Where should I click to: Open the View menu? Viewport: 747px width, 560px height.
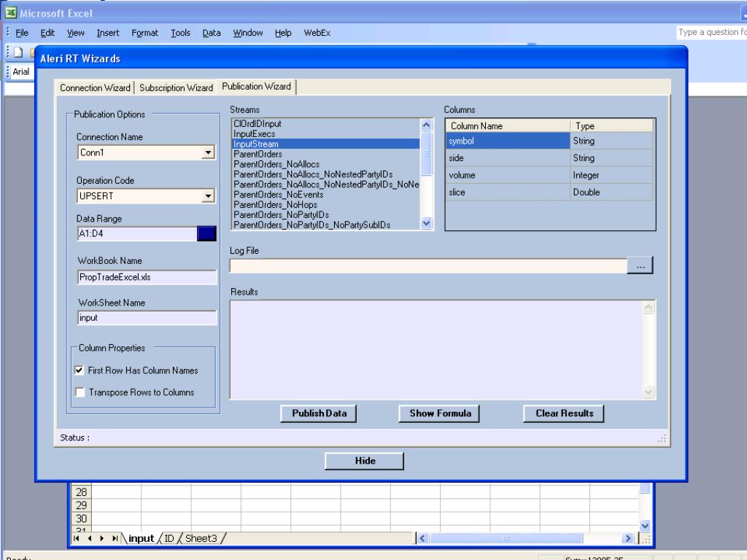pyautogui.click(x=76, y=33)
